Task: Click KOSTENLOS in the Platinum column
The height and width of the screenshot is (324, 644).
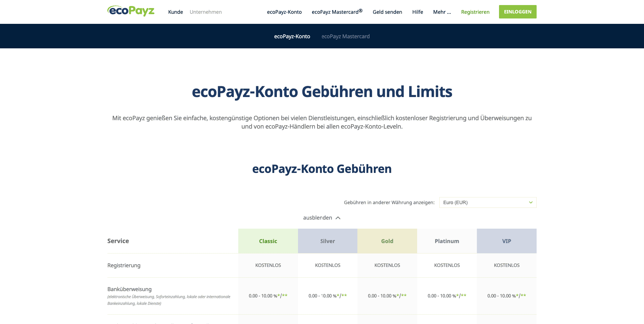Action: [x=447, y=265]
